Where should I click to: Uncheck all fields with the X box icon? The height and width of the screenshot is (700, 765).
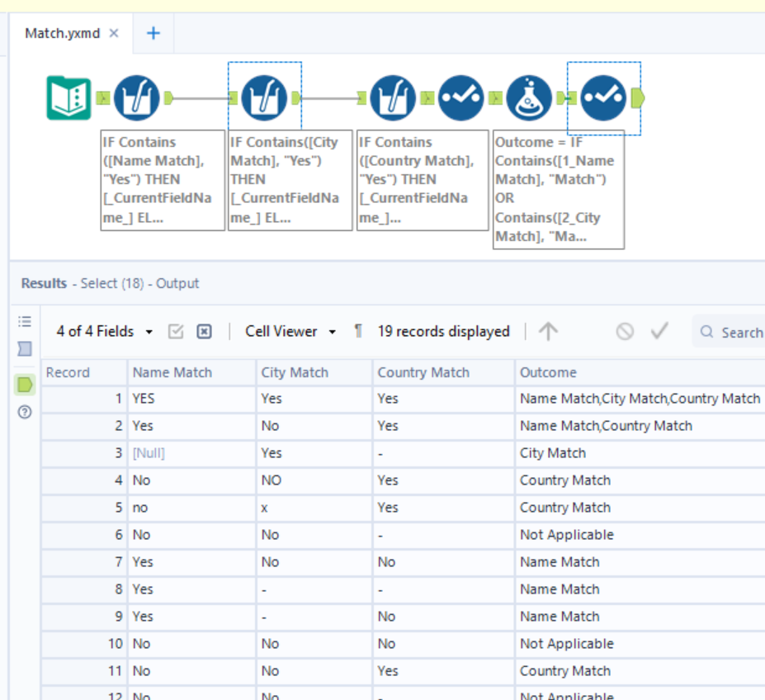204,332
